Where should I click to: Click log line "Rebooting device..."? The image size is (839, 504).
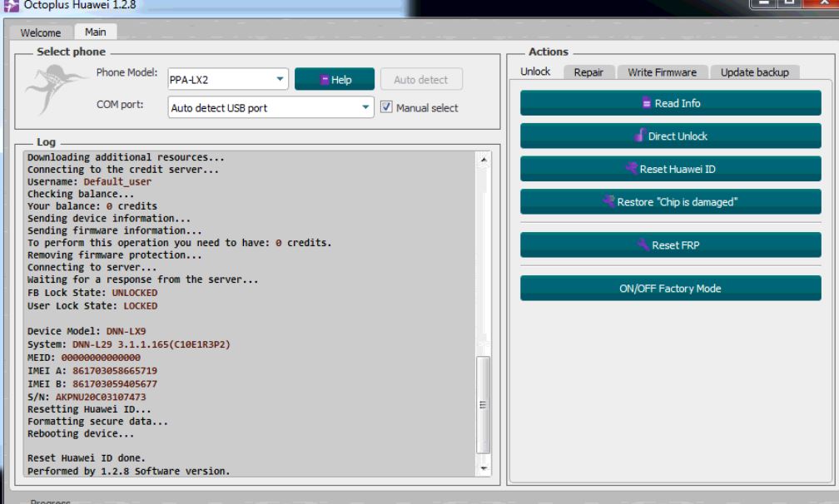tap(81, 433)
